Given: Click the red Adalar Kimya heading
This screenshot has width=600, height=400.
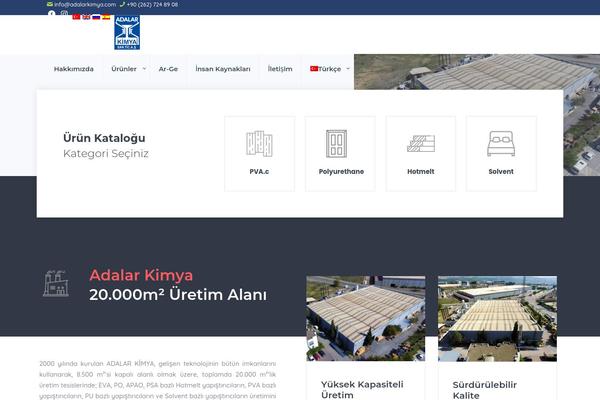Looking at the screenshot, I should pyautogui.click(x=141, y=275).
